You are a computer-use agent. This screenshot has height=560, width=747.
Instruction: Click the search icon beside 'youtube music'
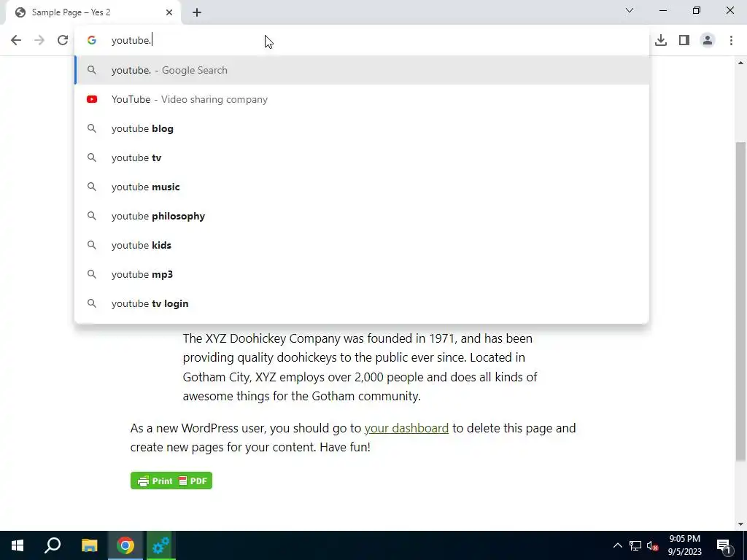click(x=92, y=187)
